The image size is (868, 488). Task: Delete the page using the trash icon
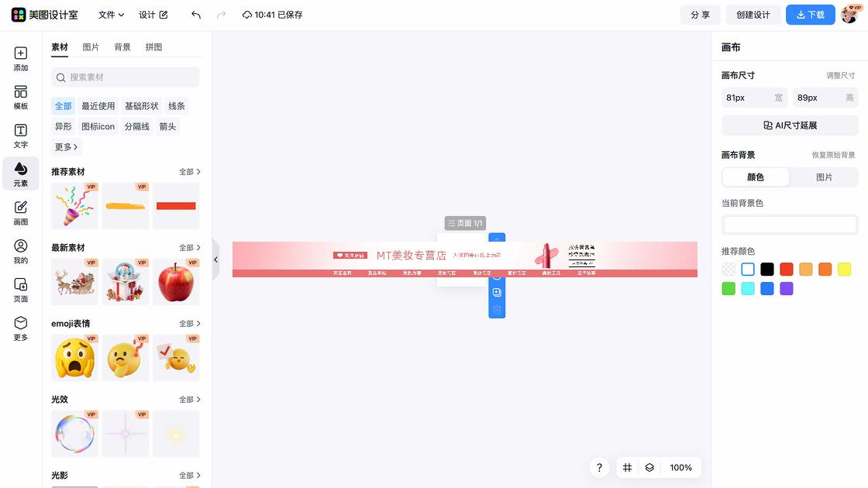tap(496, 309)
